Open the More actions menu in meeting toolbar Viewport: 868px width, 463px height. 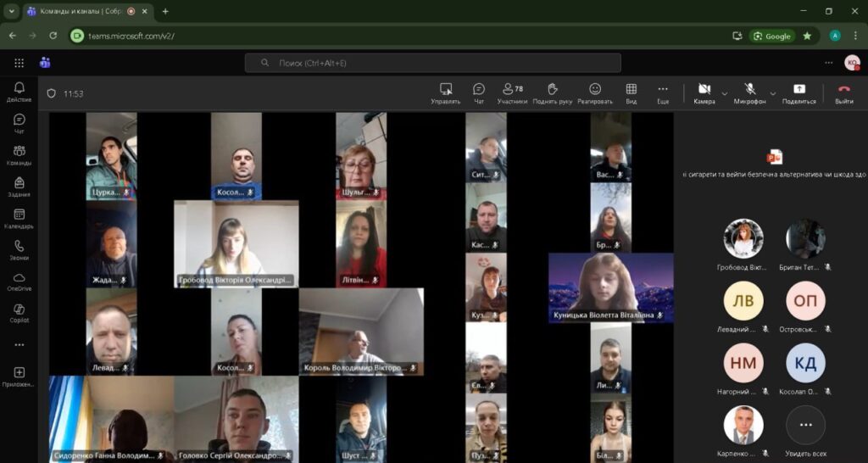tap(663, 92)
